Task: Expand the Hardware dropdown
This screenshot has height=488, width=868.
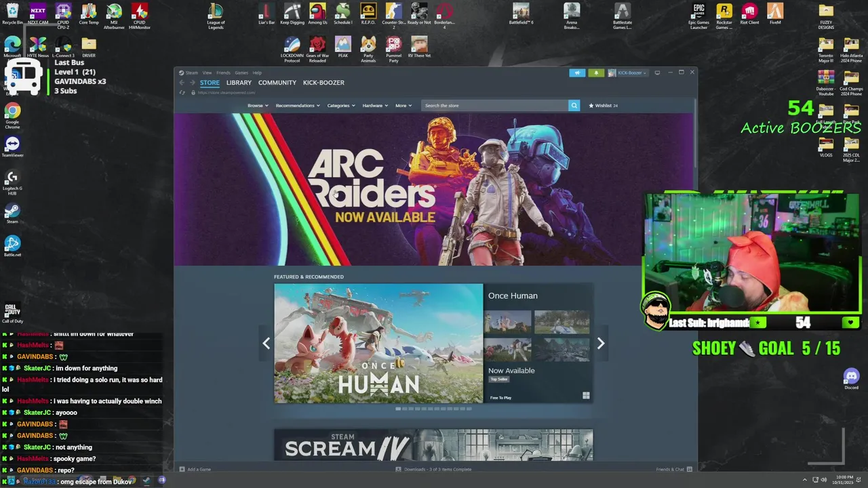Action: [x=375, y=106]
